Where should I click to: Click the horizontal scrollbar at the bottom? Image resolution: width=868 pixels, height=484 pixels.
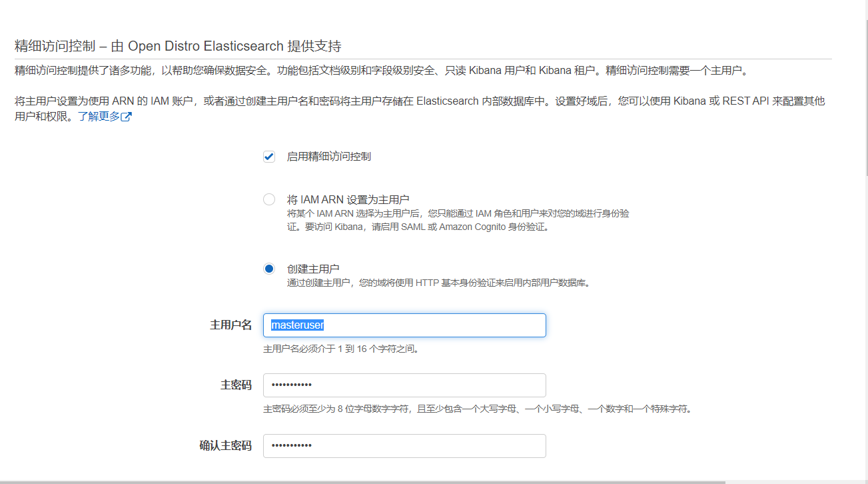(363, 481)
